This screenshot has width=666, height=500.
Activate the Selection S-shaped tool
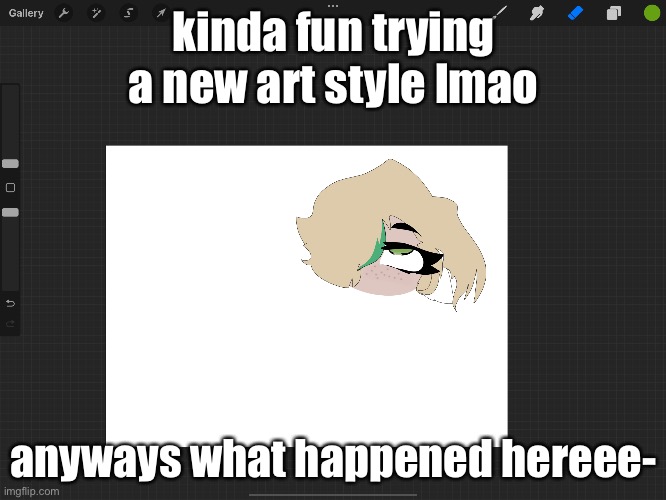click(x=128, y=13)
